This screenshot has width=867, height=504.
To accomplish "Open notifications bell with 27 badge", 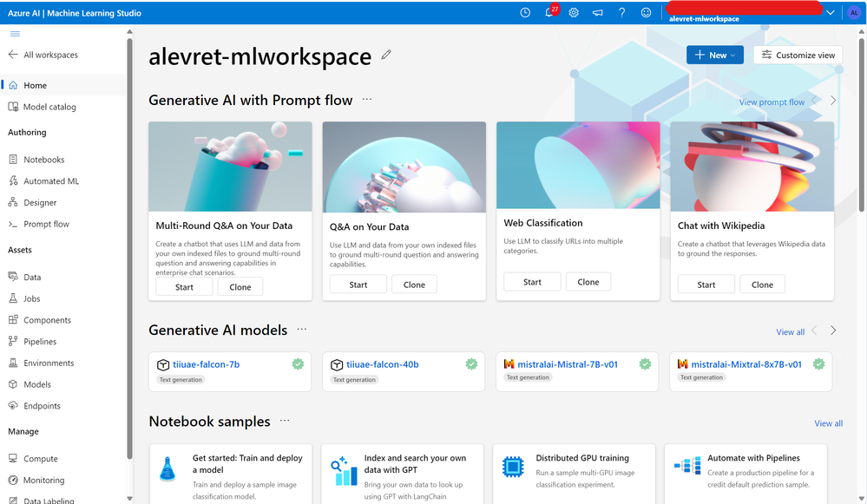I will 551,11.
